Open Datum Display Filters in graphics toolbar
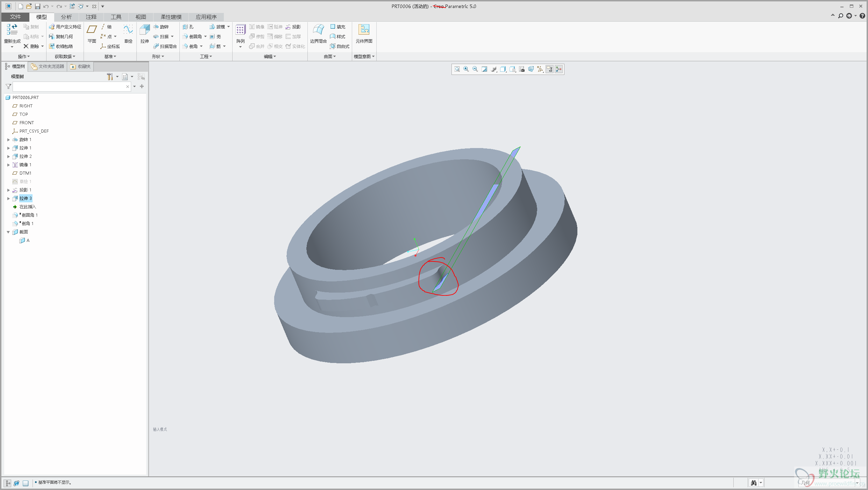This screenshot has height=490, width=868. click(540, 69)
